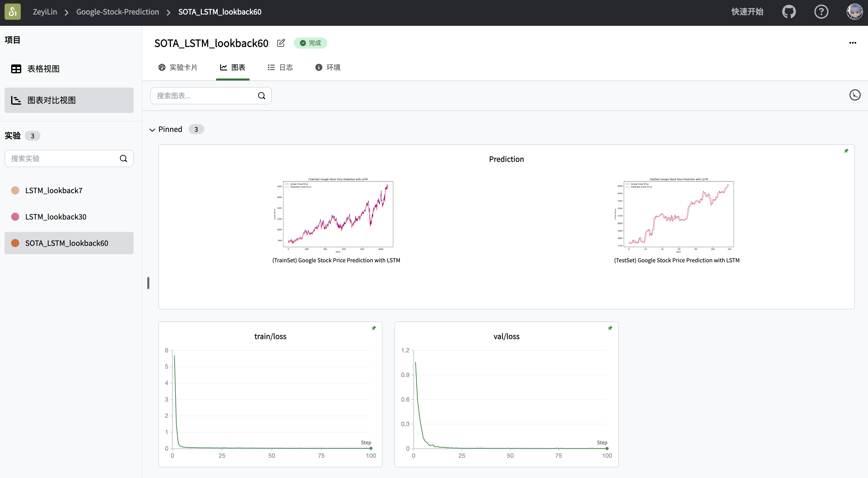Click breadcrumb chevron after ZeyiLin

click(x=66, y=12)
